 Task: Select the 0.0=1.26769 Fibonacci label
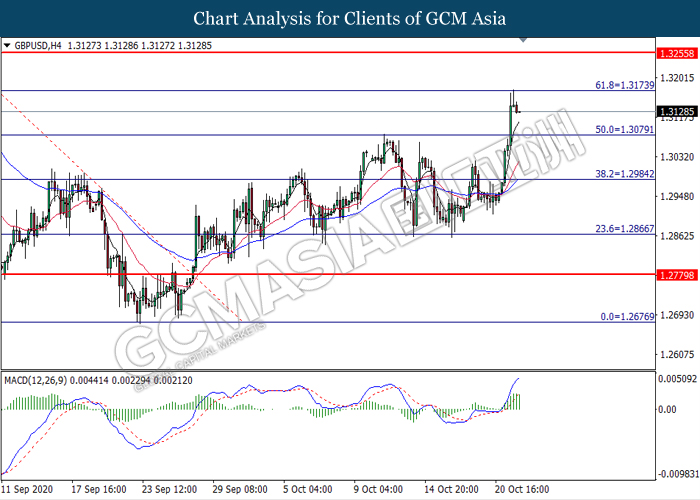tap(626, 315)
